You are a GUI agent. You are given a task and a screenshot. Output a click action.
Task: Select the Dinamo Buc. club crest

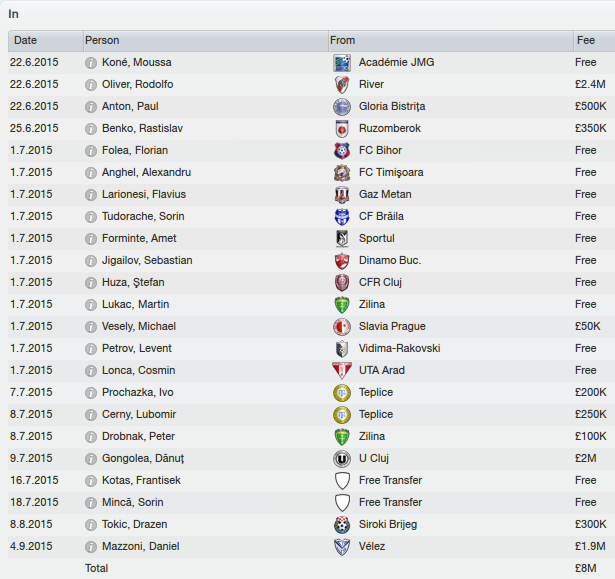[x=342, y=261]
